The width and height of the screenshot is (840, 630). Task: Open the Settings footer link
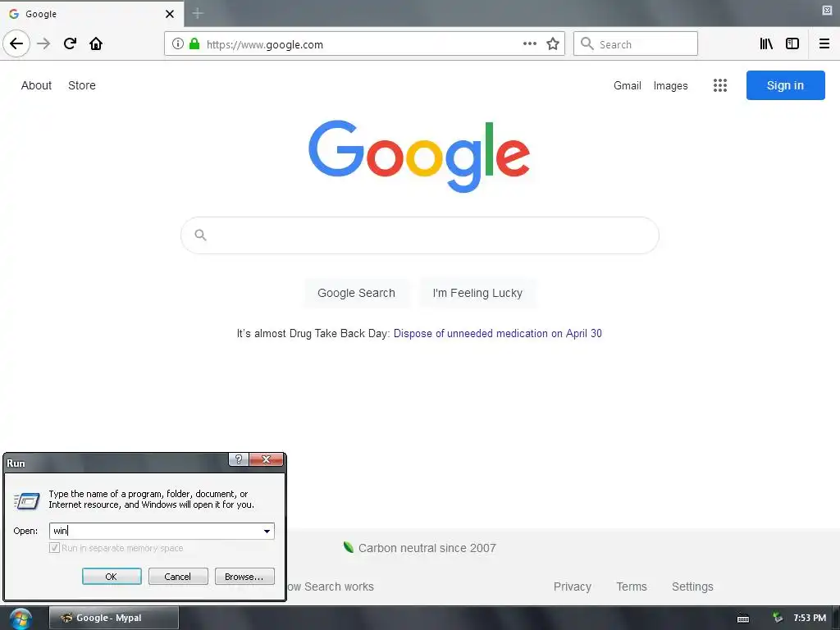(x=692, y=587)
